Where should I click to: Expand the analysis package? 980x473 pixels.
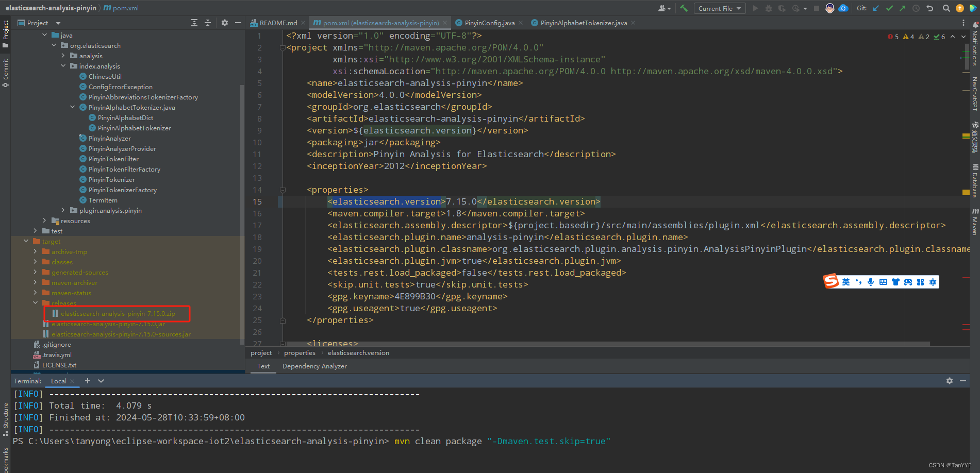(63, 56)
